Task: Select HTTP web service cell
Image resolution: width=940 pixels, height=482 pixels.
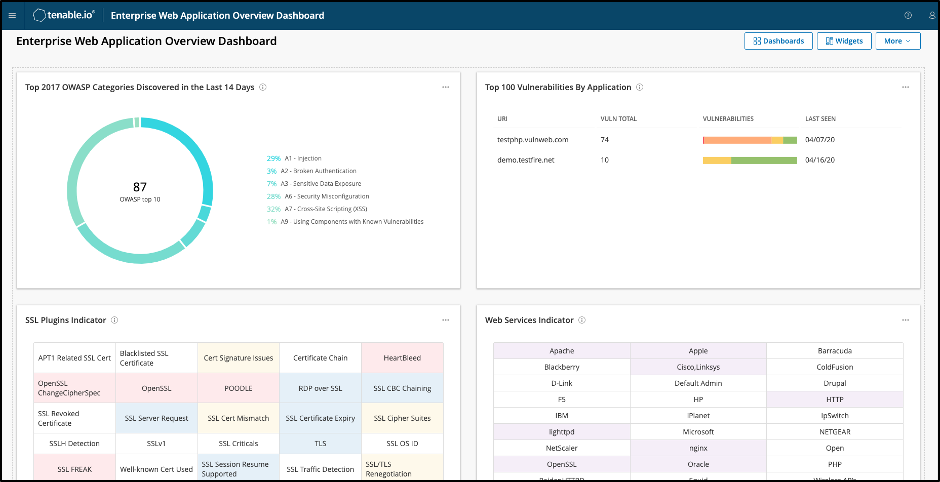Action: pyautogui.click(x=834, y=399)
